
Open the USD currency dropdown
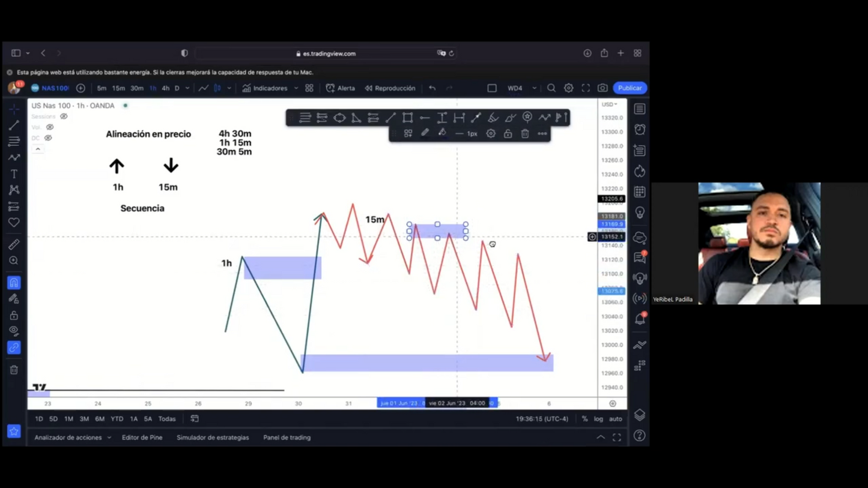tap(609, 104)
